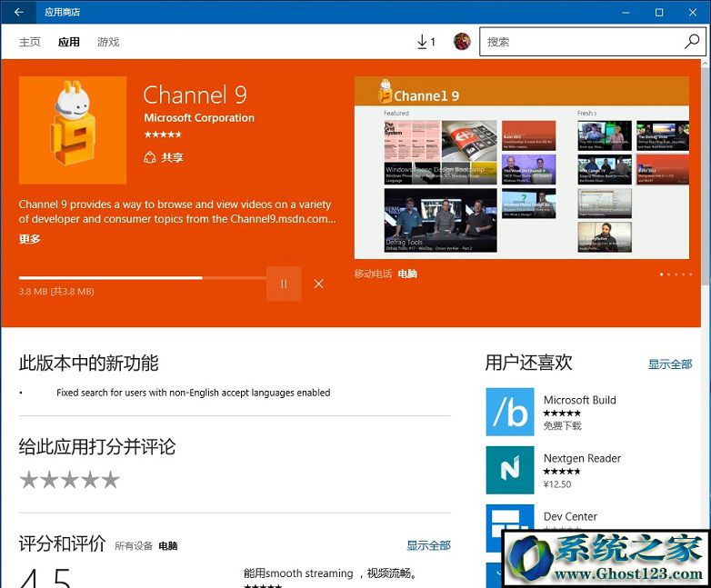Image resolution: width=711 pixels, height=588 pixels.
Task: Open Nextgen Reader app icon
Action: coord(510,470)
